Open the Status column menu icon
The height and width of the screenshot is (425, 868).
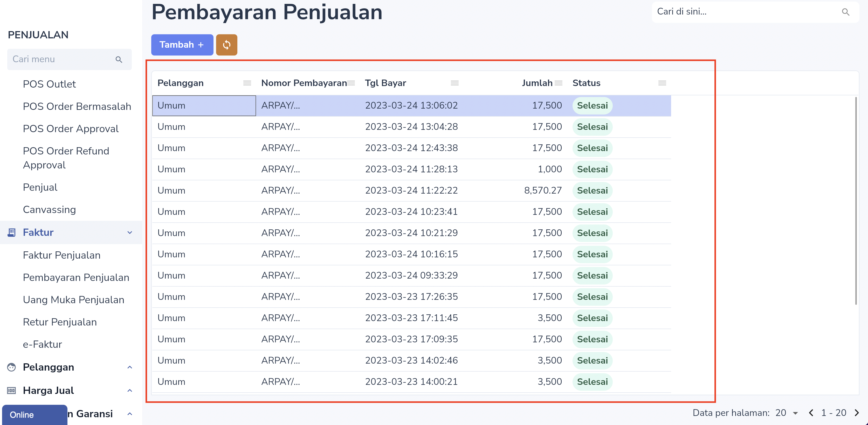[662, 83]
